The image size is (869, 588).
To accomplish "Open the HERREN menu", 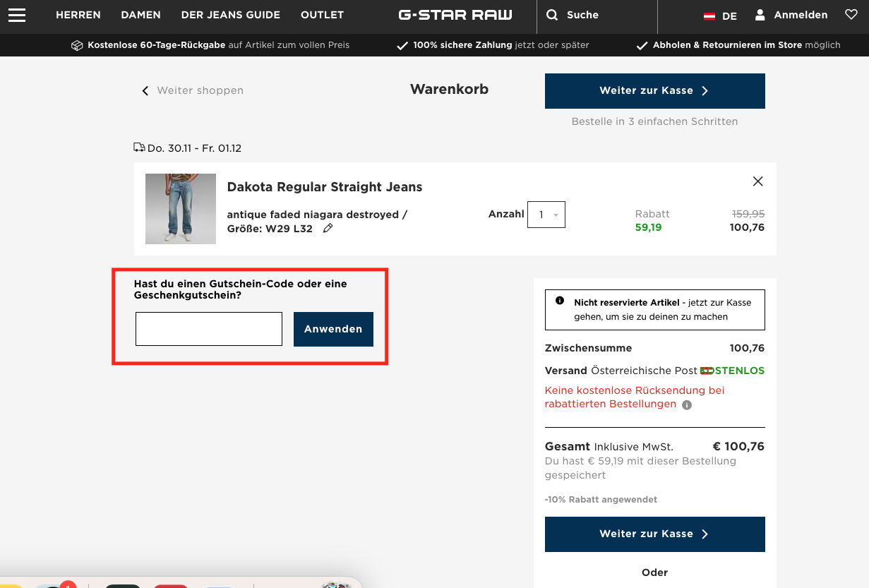I will [x=78, y=15].
